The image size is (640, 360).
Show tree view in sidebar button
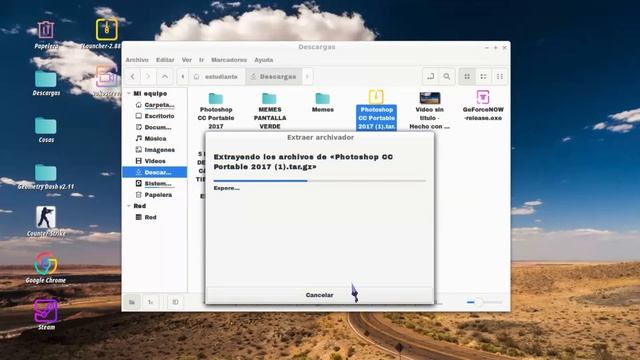(x=150, y=302)
